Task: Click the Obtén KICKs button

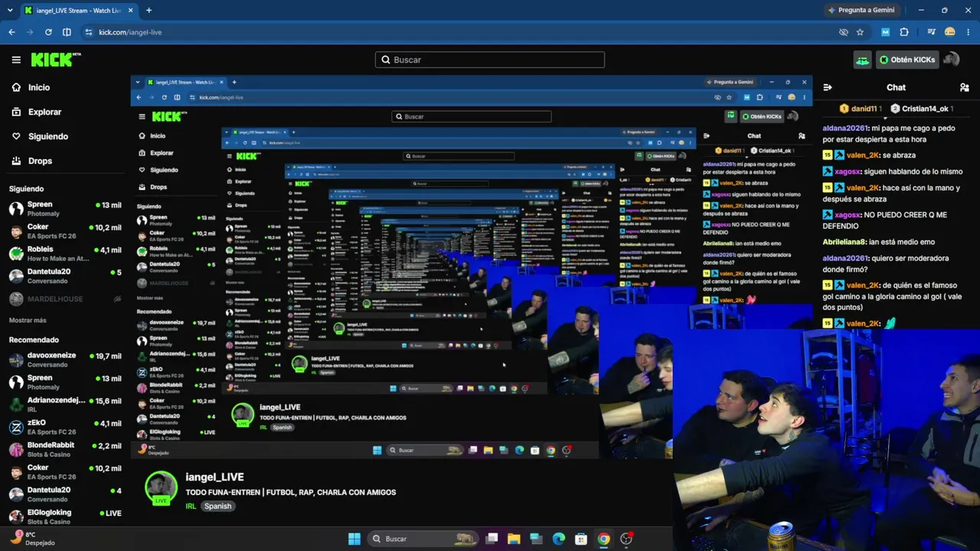Action: [x=906, y=60]
